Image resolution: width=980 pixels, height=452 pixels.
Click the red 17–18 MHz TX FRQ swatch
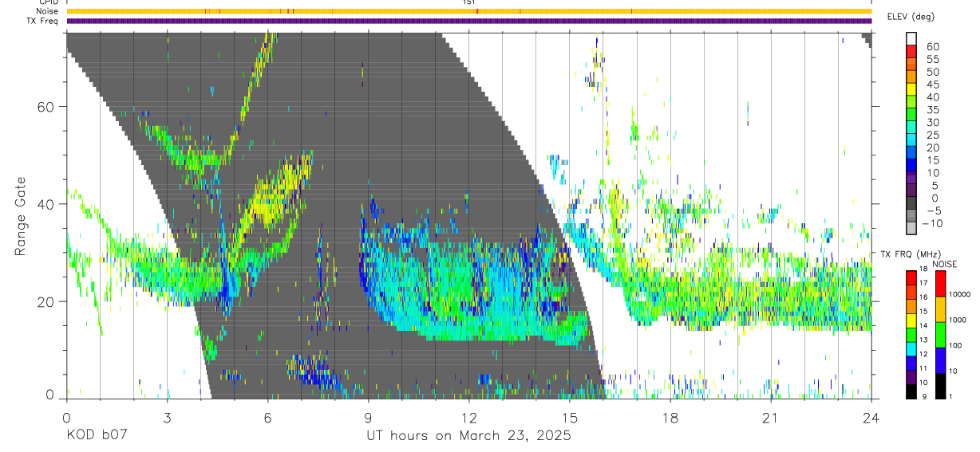(911, 278)
